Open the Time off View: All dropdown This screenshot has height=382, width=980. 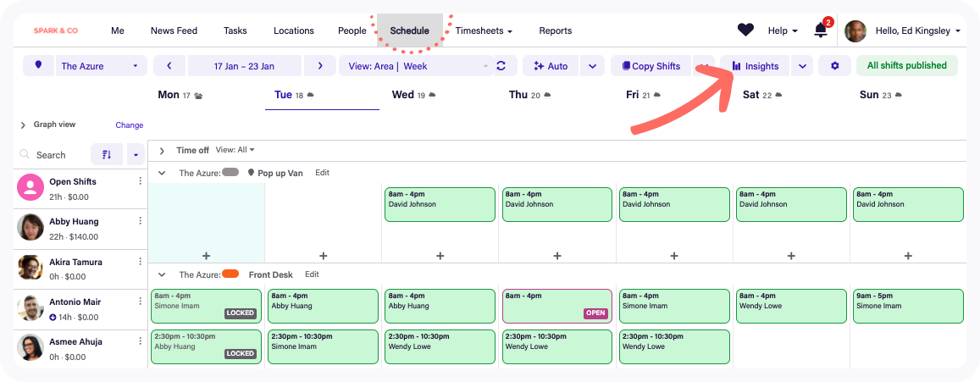[235, 150]
